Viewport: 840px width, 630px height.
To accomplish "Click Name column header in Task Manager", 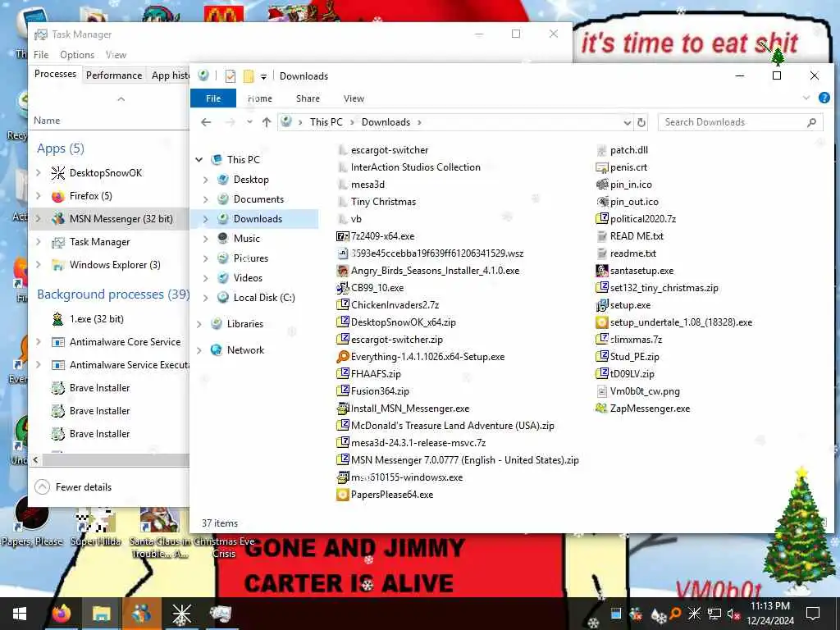I will click(47, 121).
